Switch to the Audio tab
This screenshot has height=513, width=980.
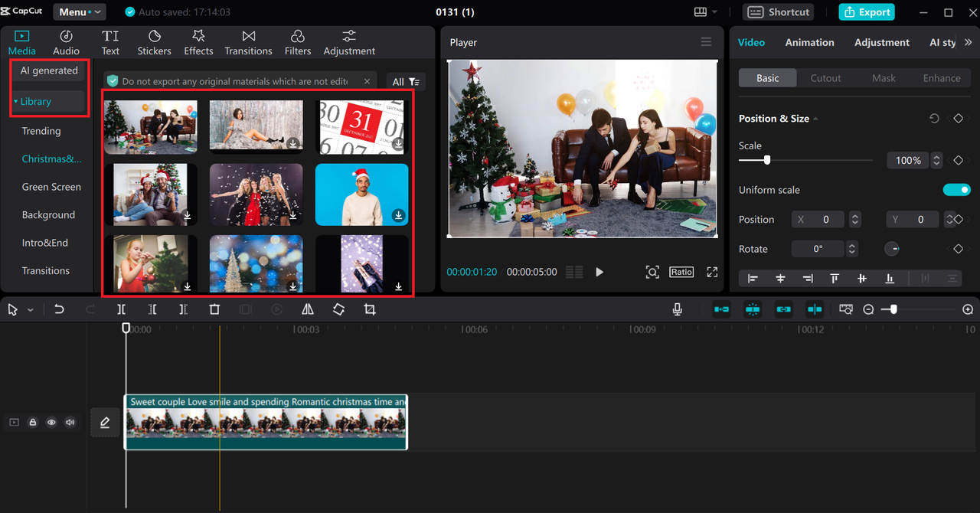tap(66, 43)
